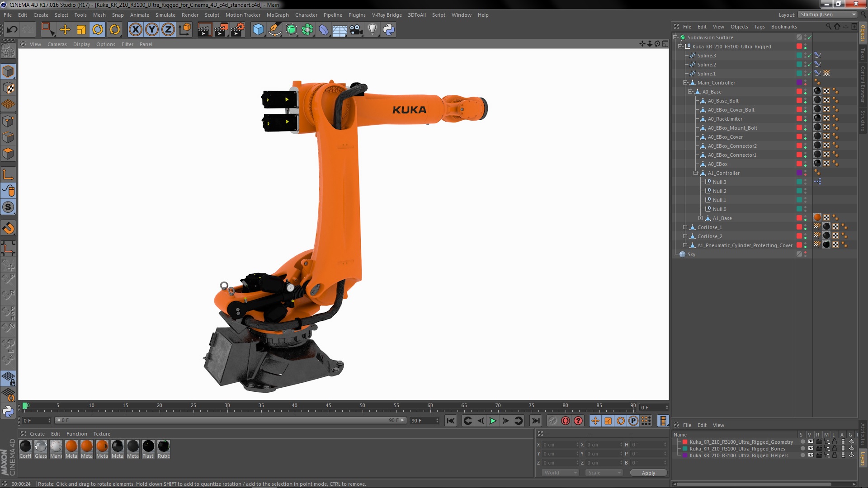Select the Scale tool
Viewport: 868px width, 488px height.
pyautogui.click(x=81, y=30)
